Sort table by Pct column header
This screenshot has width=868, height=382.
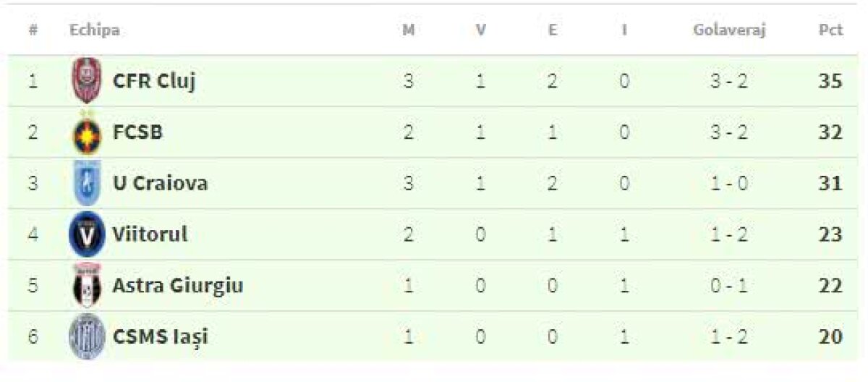(x=830, y=30)
